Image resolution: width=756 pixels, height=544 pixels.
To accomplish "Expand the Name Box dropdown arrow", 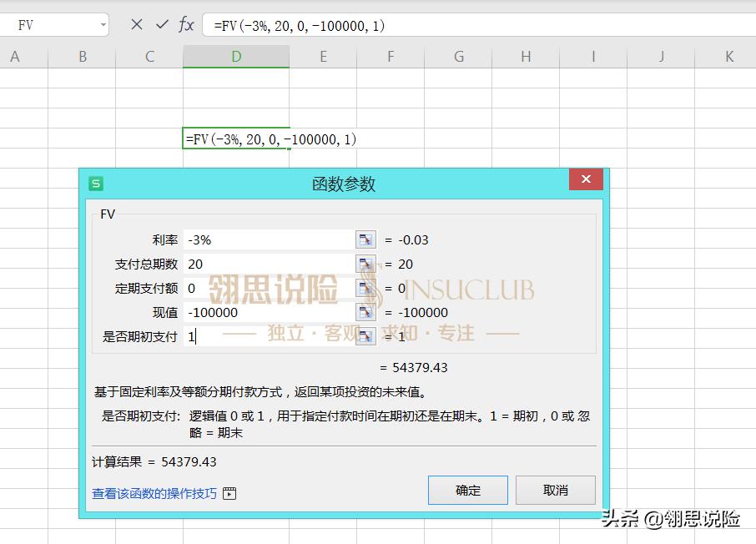I will tap(103, 25).
